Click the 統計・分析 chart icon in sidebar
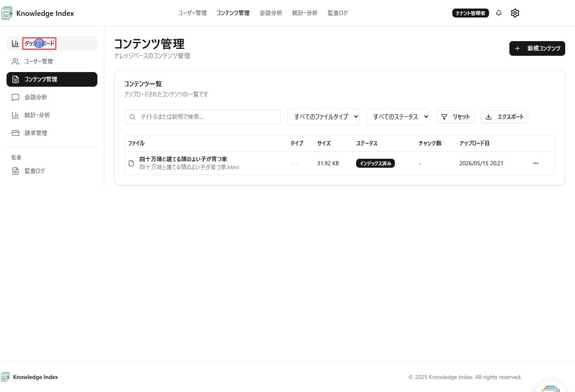Screen dimensions: 575x392 click(x=15, y=115)
